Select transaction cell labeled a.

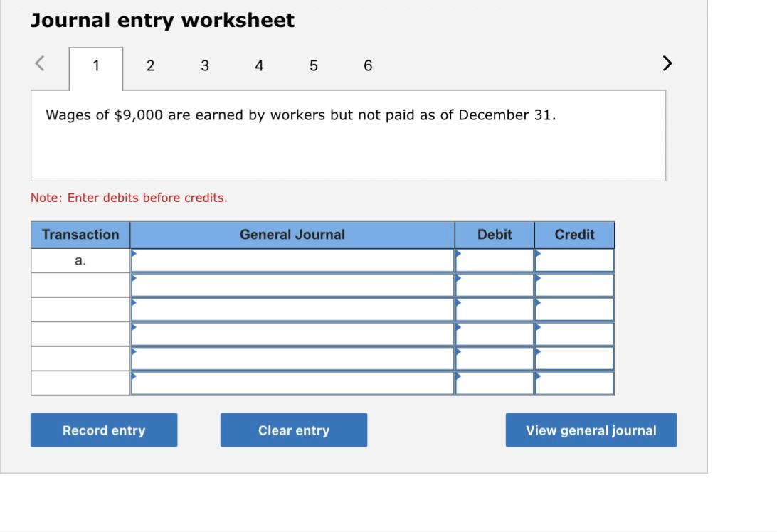click(x=80, y=260)
